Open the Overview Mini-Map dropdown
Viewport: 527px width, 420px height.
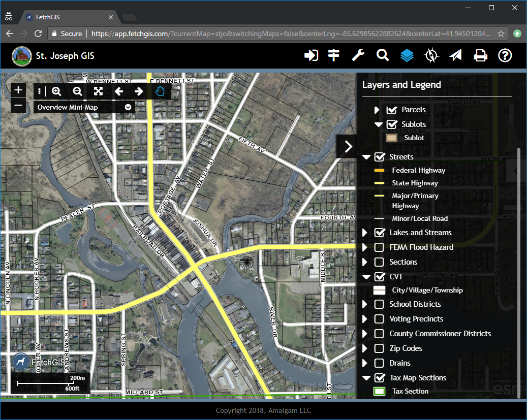coord(128,107)
